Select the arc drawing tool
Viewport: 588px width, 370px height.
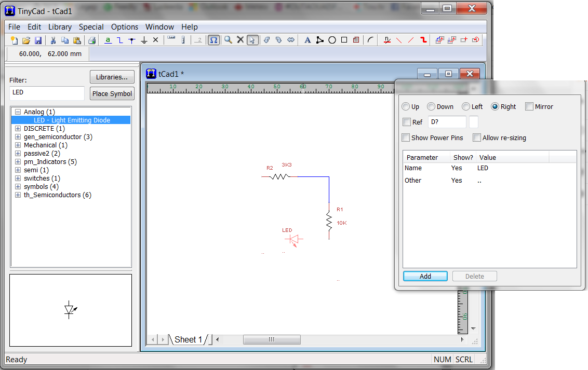coord(370,40)
